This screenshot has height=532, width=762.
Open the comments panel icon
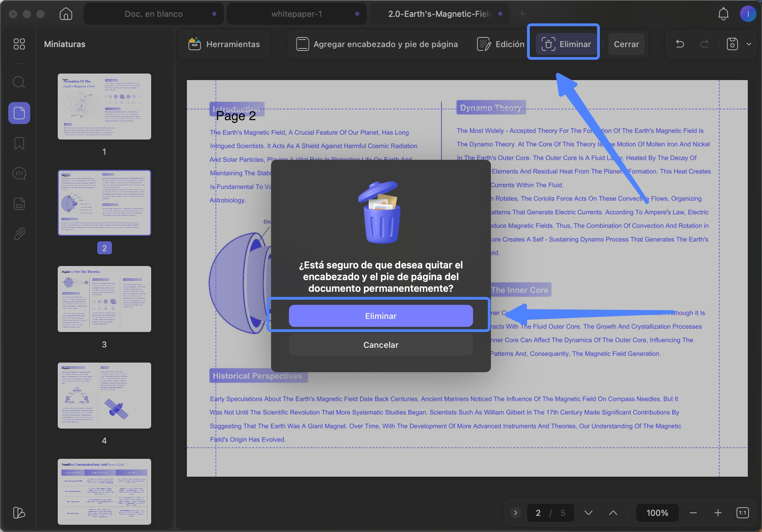(19, 174)
